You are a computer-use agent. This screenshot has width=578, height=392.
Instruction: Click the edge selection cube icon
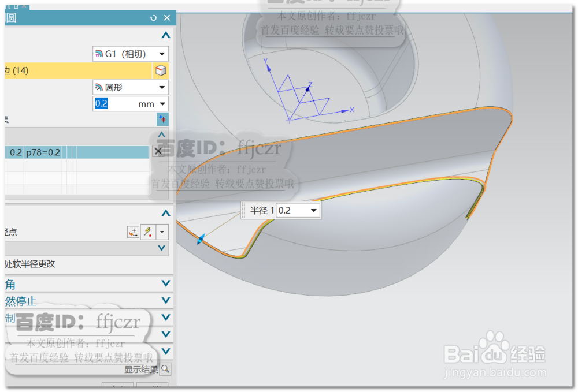tap(161, 70)
